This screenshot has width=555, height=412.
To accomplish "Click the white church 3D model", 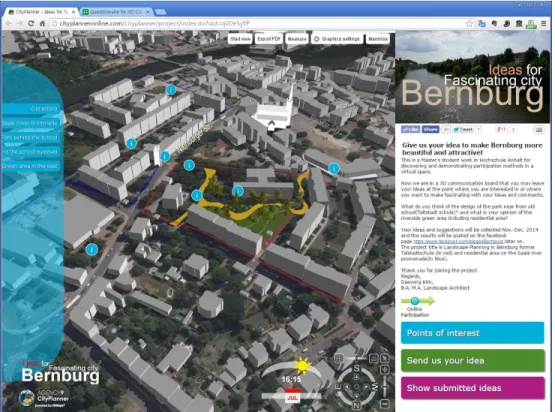I will point(274,113).
